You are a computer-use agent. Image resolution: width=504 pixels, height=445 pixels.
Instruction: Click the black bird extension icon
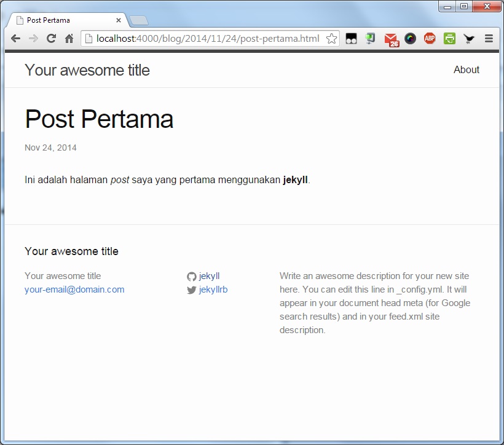(469, 39)
